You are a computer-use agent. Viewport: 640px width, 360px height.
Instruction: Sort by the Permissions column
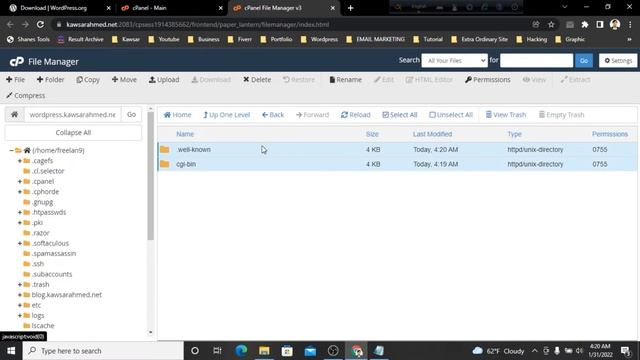coord(610,134)
